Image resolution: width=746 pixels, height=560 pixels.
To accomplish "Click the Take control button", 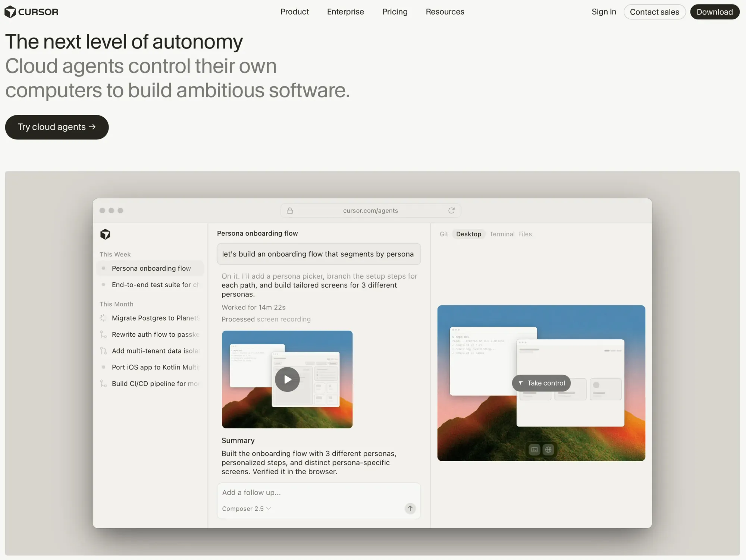I will (x=541, y=383).
